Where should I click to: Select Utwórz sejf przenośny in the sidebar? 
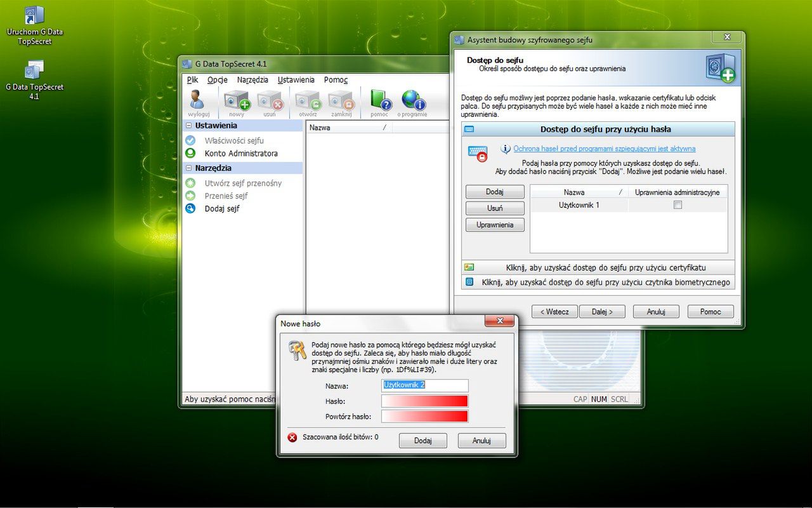pyautogui.click(x=243, y=183)
